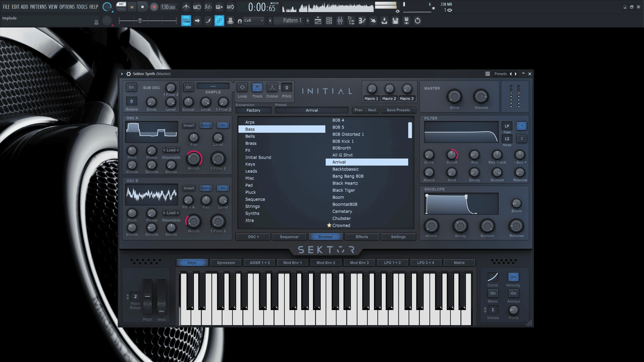Expand Sektor Synth title bar menu arrow

(122, 74)
